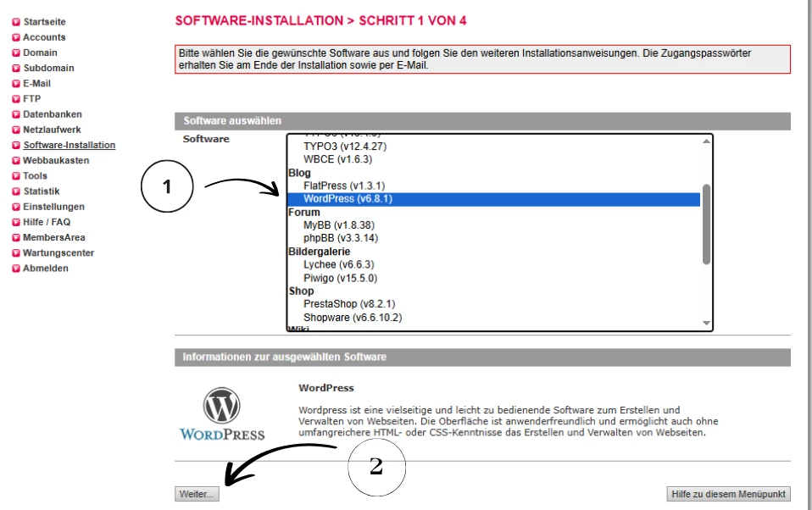This screenshot has height=510, width=812.
Task: Open the Netzlaufwerk page
Action: click(x=53, y=130)
